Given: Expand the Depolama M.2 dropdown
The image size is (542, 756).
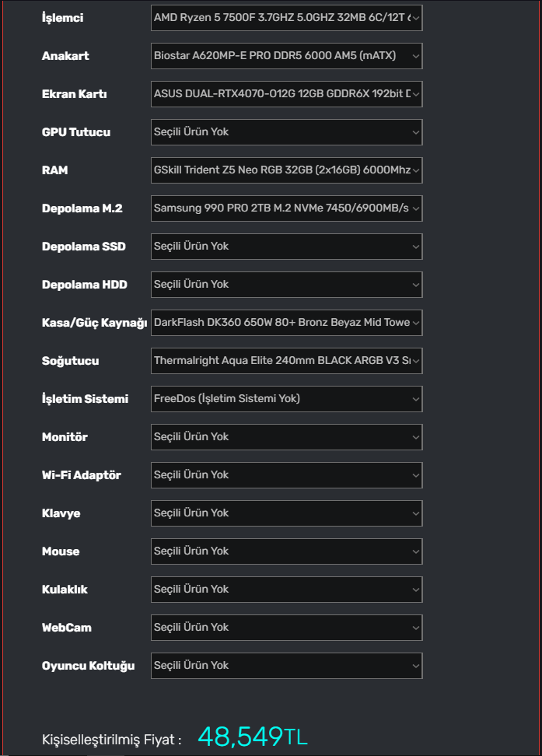Looking at the screenshot, I should 286,208.
